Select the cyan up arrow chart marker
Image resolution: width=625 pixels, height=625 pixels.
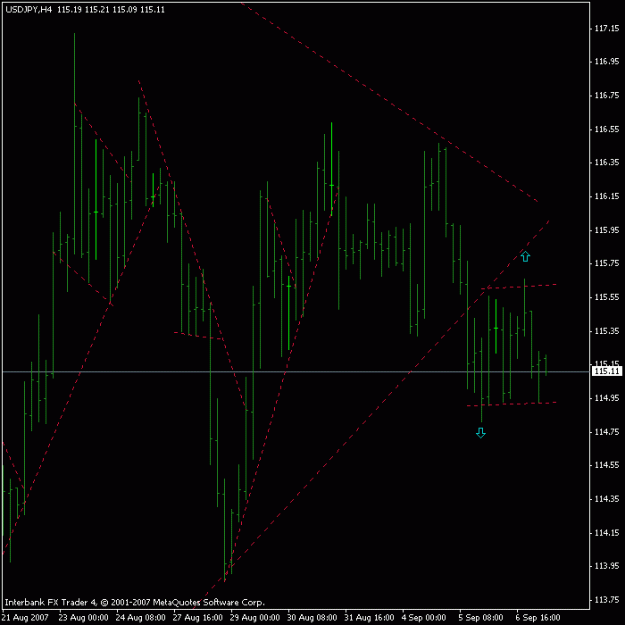coord(525,256)
